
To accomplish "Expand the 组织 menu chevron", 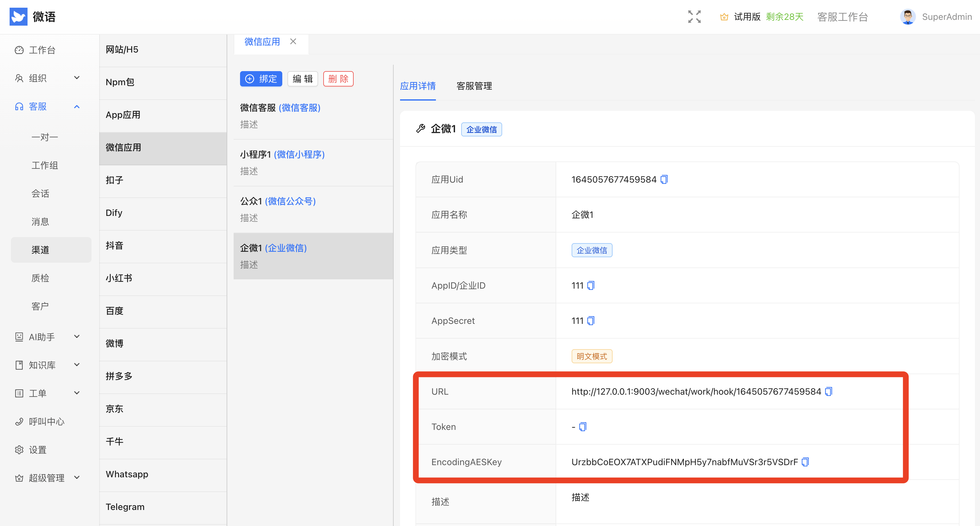I will click(x=77, y=78).
